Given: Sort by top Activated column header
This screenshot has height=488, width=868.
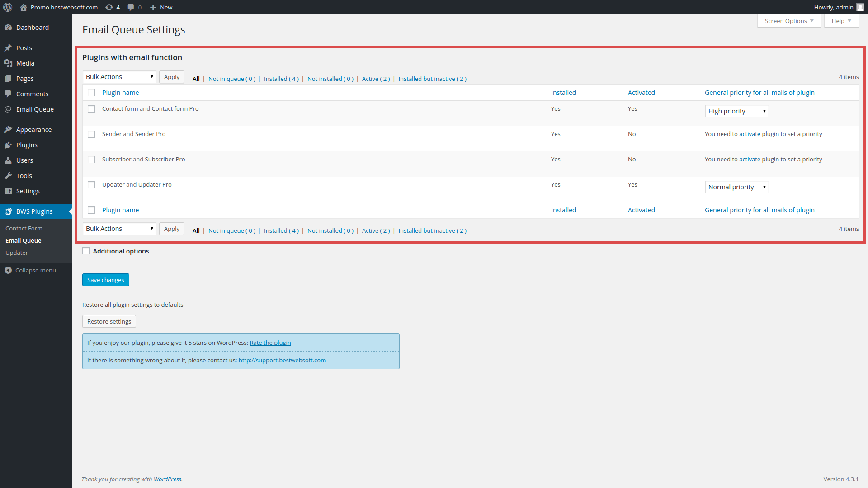Looking at the screenshot, I should coord(641,93).
